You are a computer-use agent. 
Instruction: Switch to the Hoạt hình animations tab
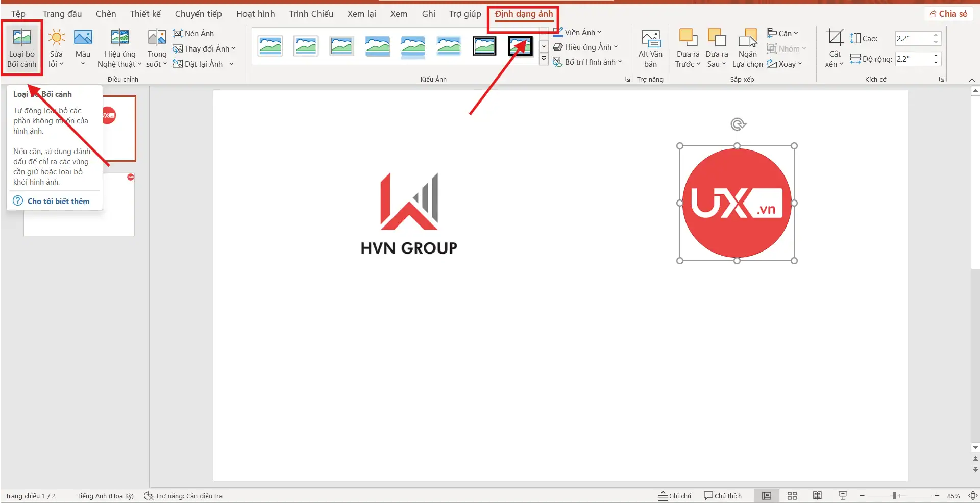tap(255, 14)
